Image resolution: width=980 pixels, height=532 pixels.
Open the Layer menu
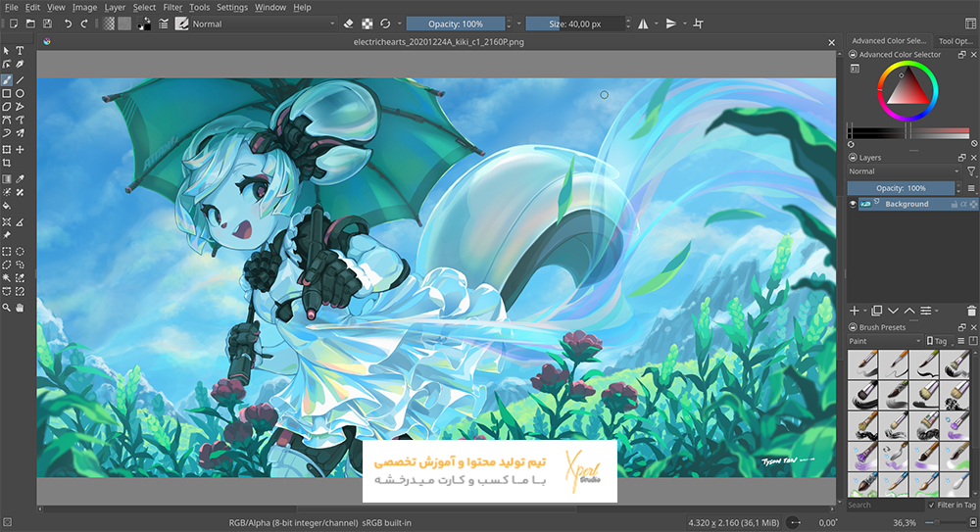pyautogui.click(x=115, y=8)
